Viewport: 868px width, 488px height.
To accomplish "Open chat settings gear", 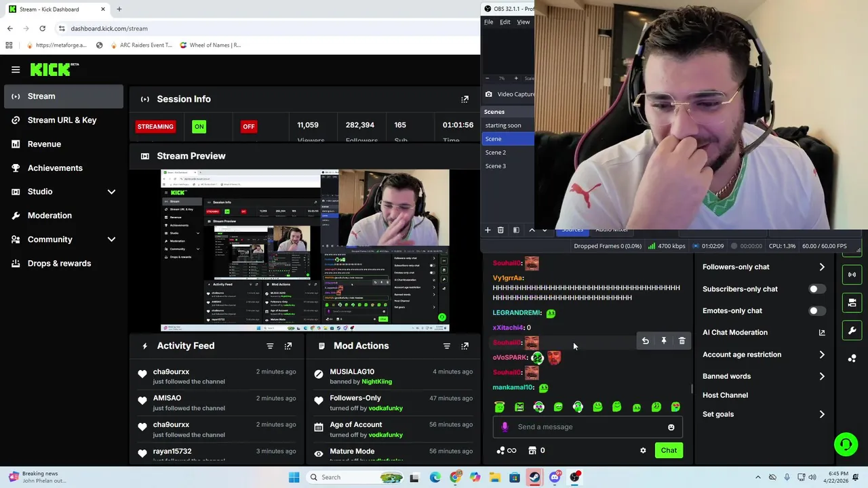I will (x=643, y=450).
